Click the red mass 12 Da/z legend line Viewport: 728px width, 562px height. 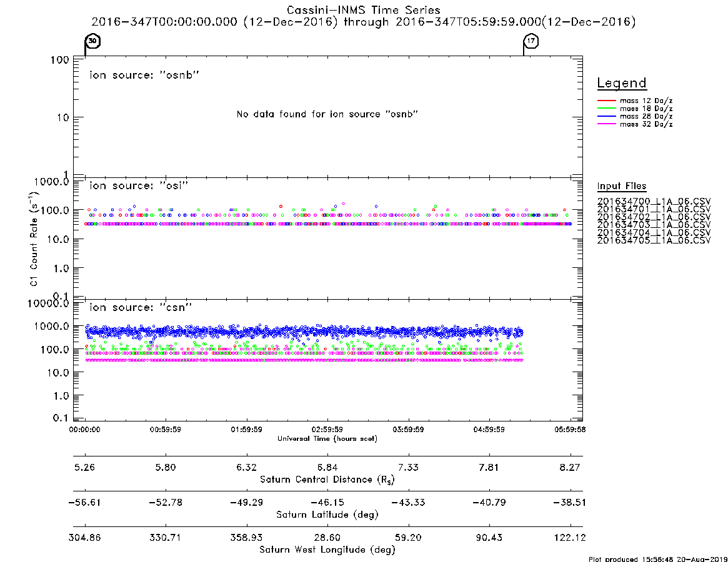606,101
